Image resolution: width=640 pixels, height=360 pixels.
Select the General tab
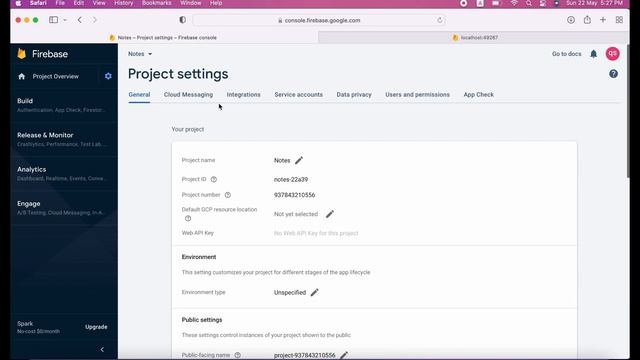coord(139,94)
